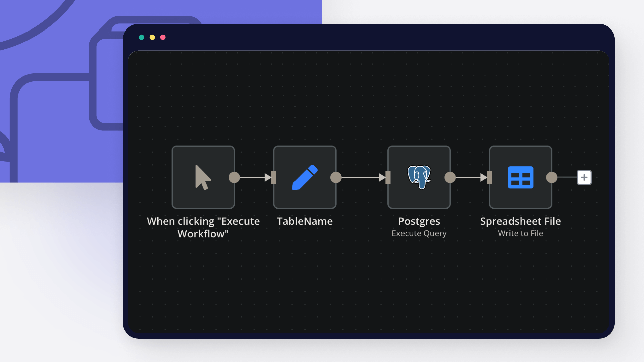This screenshot has height=362, width=644.
Task: Select the TableName edit node icon
Action: [x=305, y=177]
